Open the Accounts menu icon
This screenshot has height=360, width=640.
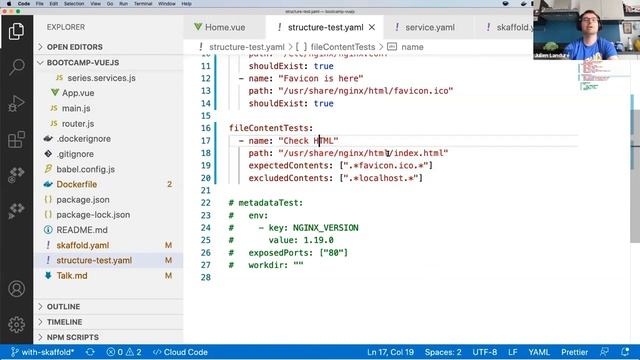tap(16, 289)
